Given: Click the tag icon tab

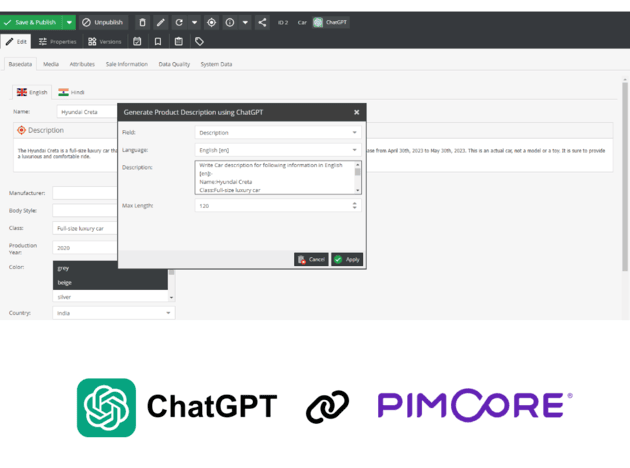Looking at the screenshot, I should coord(199,41).
